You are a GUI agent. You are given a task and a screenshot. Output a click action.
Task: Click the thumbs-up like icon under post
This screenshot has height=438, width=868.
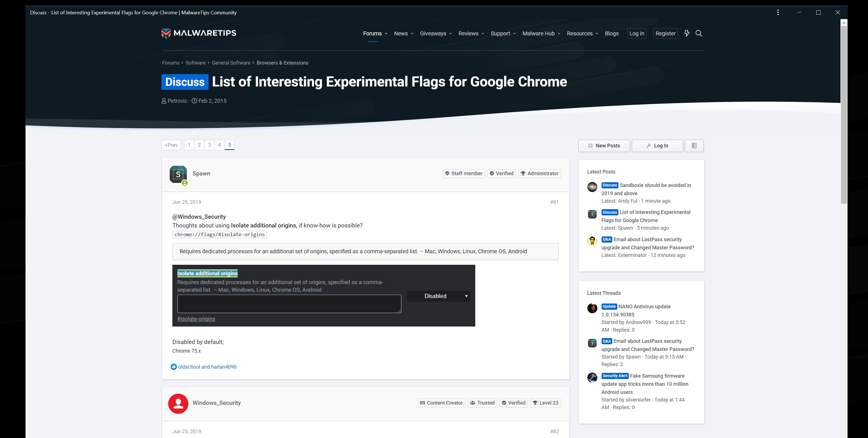coord(173,367)
